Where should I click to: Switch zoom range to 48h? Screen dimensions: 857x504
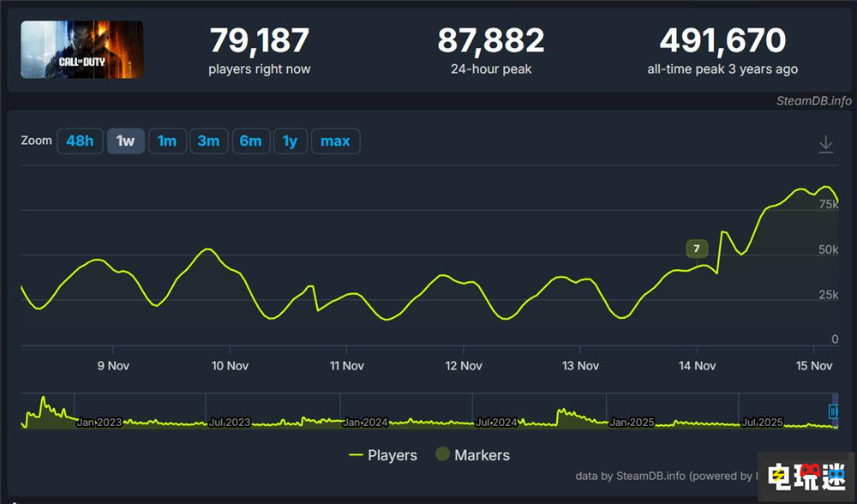(x=80, y=141)
